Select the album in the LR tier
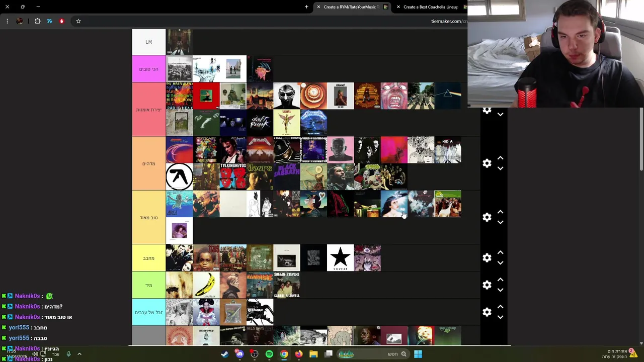The height and width of the screenshot is (362, 644). click(x=180, y=42)
